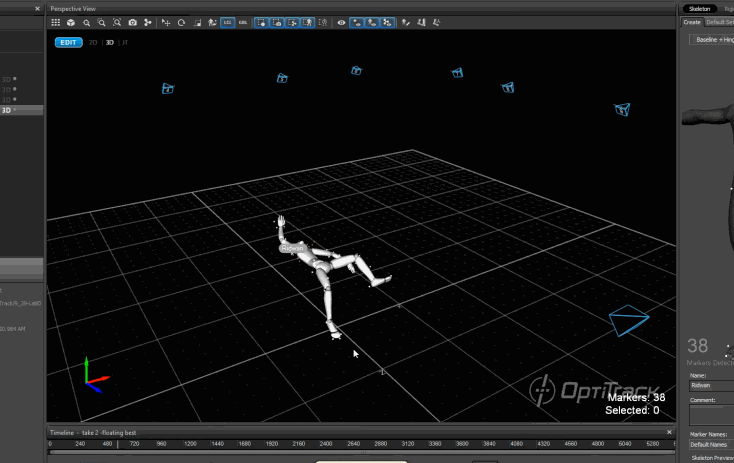Click the last figure icon in viewport toolbar
This screenshot has height=463, width=734.
pyautogui.click(x=436, y=22)
